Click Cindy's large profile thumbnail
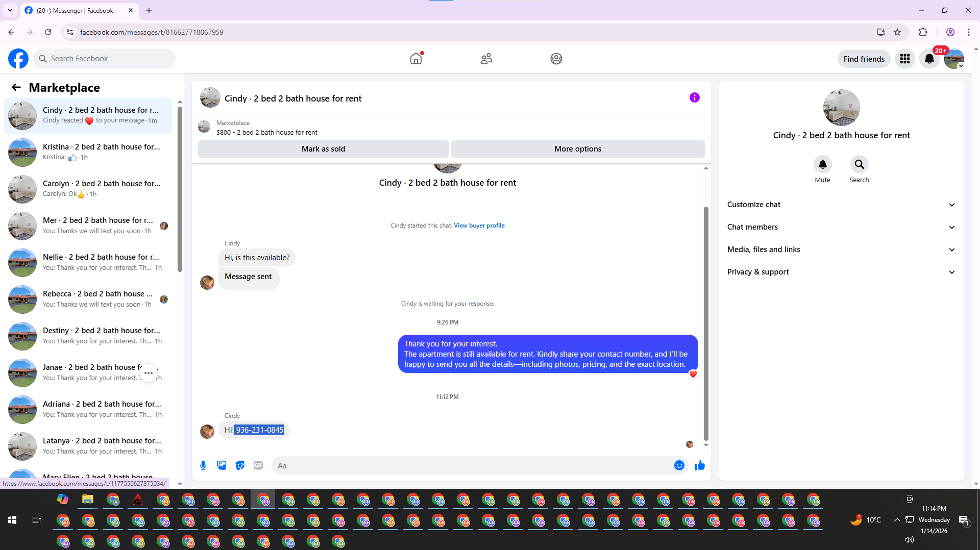Viewport: 980px width, 550px height. (841, 108)
